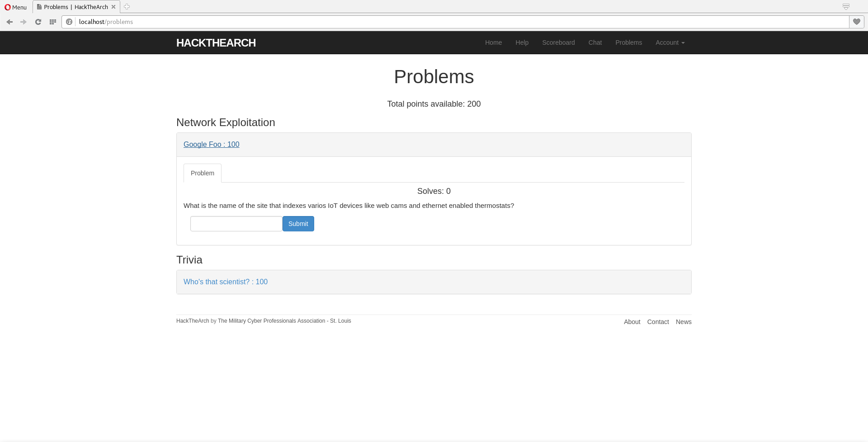The height and width of the screenshot is (442, 868).
Task: Click the Military Cyber Professionals Association text
Action: pyautogui.click(x=284, y=321)
